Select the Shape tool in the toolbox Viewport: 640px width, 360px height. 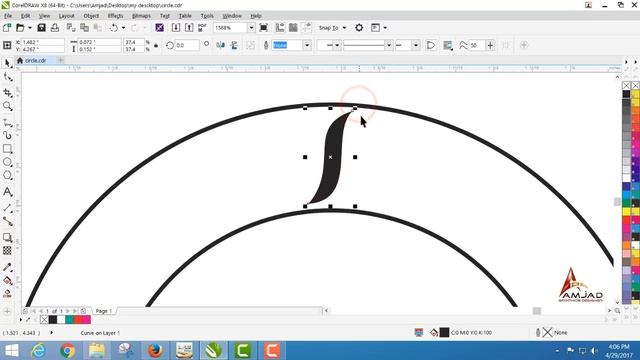7,77
